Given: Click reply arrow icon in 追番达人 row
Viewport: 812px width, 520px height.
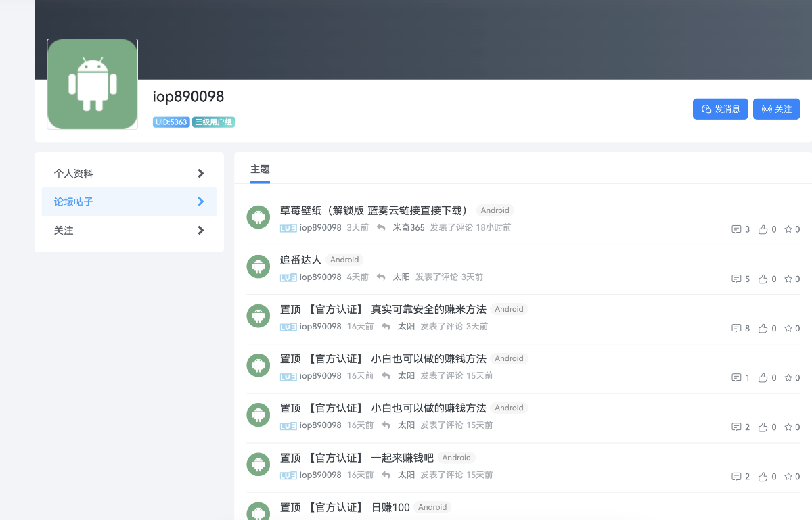Looking at the screenshot, I should pos(381,277).
